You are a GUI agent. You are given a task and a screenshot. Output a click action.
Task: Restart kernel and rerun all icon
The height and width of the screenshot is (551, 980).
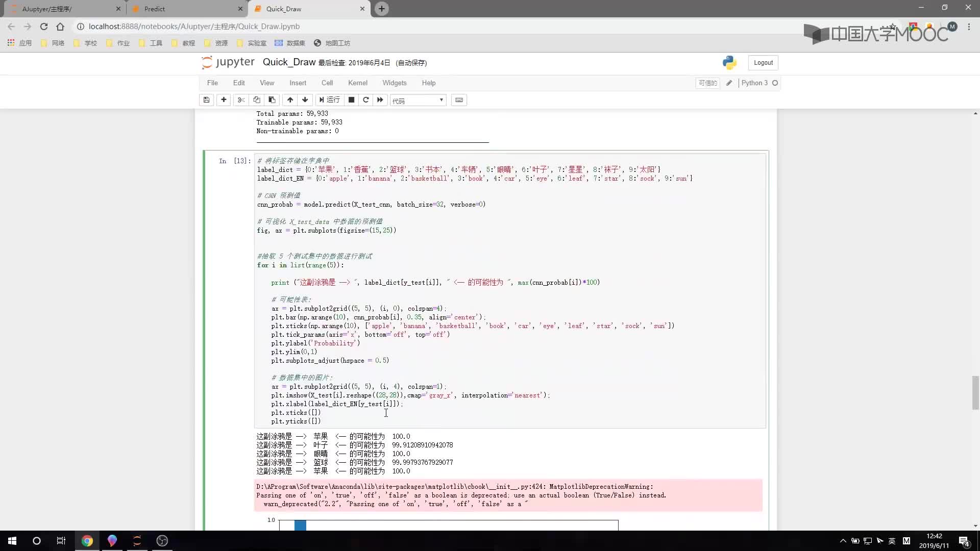(380, 100)
